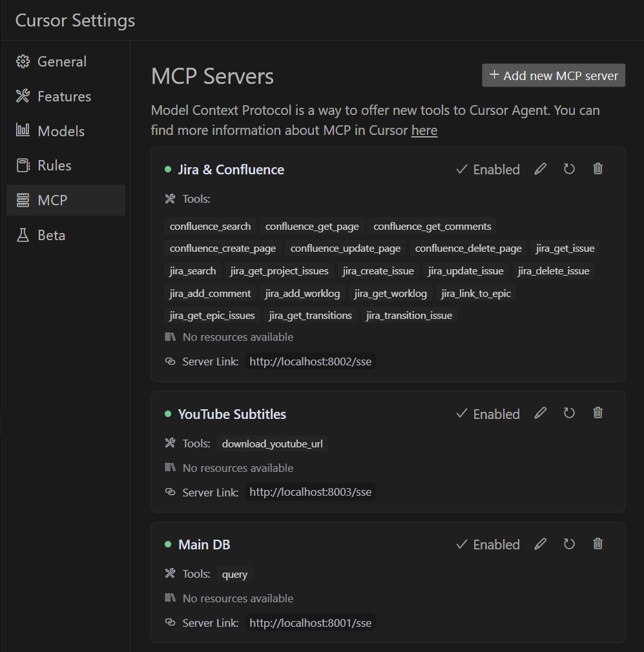
Task: Delete the Main DB server
Action: tap(598, 544)
